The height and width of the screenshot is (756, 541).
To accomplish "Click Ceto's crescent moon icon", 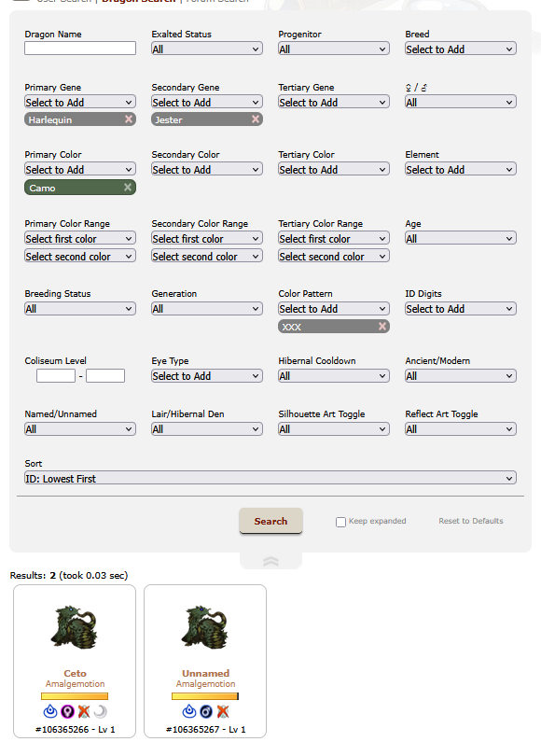I will [x=100, y=711].
